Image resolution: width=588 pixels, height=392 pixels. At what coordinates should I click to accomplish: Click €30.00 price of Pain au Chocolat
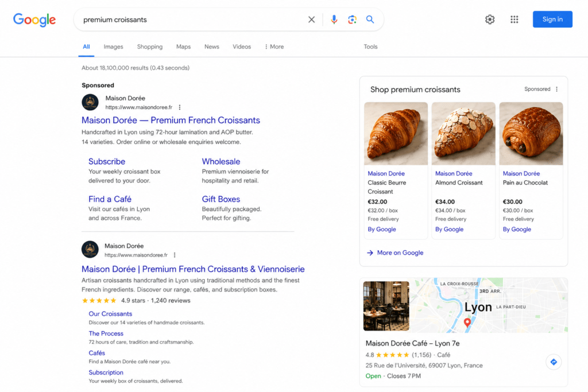point(512,201)
